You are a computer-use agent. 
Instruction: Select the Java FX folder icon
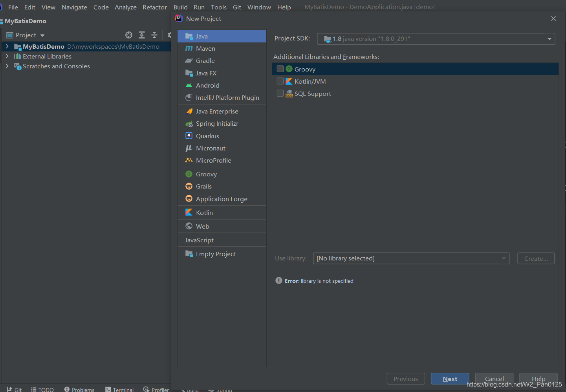tap(189, 73)
